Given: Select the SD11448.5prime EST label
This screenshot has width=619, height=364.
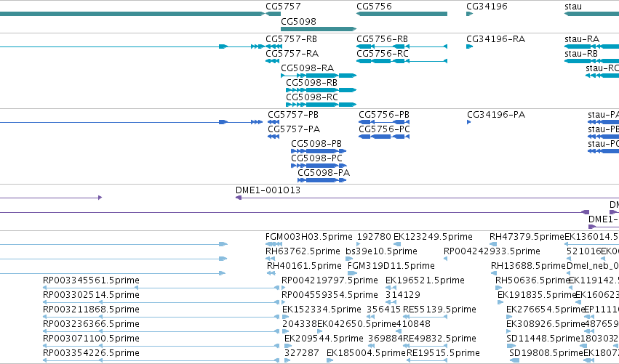Looking at the screenshot, I should point(543,339).
